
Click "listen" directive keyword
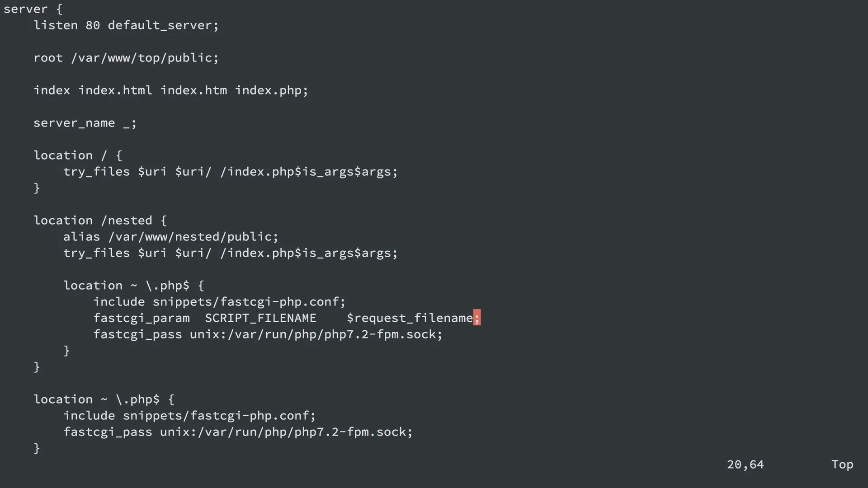(56, 25)
